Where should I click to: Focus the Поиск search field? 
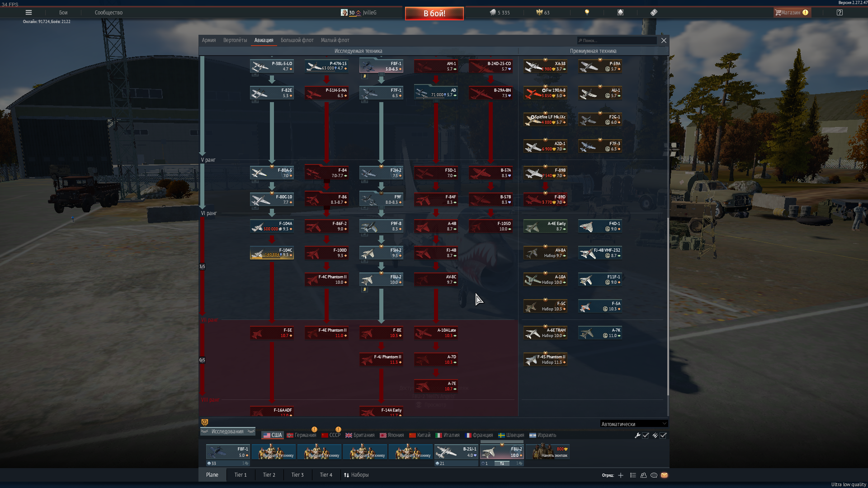(617, 41)
